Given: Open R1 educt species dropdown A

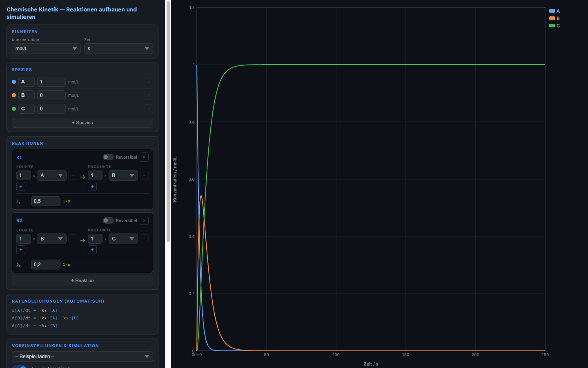Looking at the screenshot, I should (51, 175).
